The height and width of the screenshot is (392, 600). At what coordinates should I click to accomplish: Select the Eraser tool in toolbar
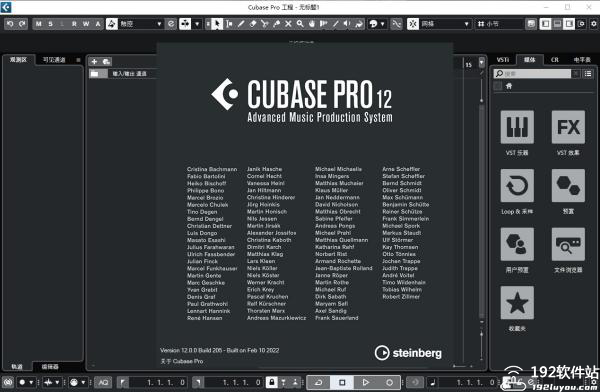pos(253,24)
